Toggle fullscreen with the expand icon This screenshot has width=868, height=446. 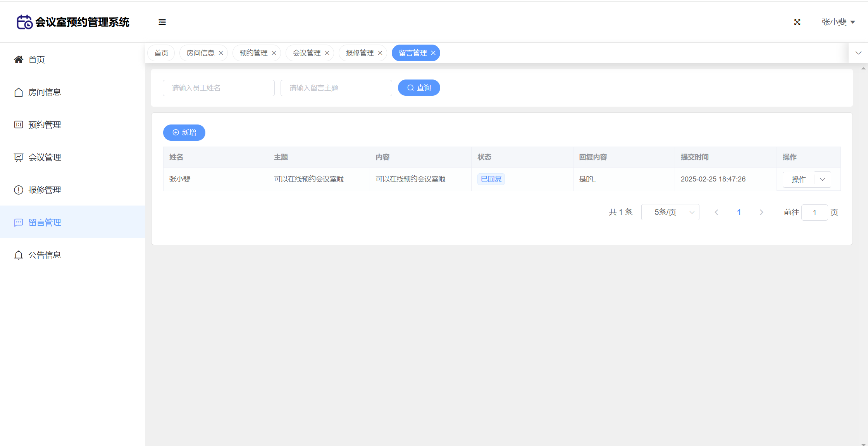click(x=797, y=22)
